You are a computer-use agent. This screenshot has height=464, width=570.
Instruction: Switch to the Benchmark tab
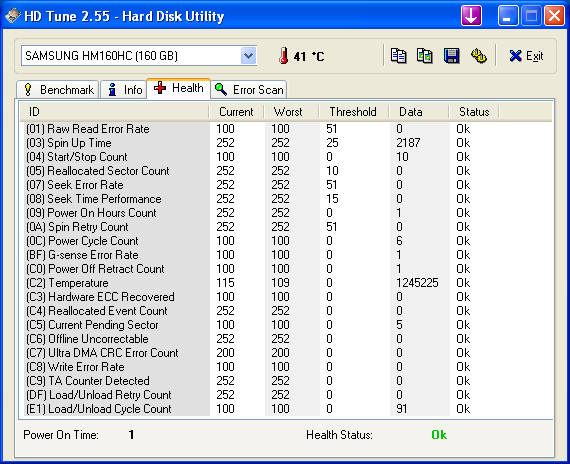click(57, 89)
